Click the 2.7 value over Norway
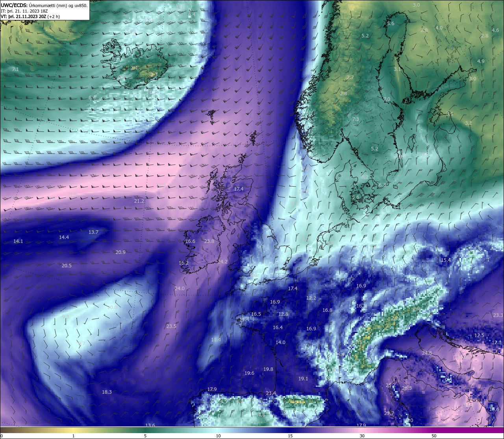 [x=350, y=78]
